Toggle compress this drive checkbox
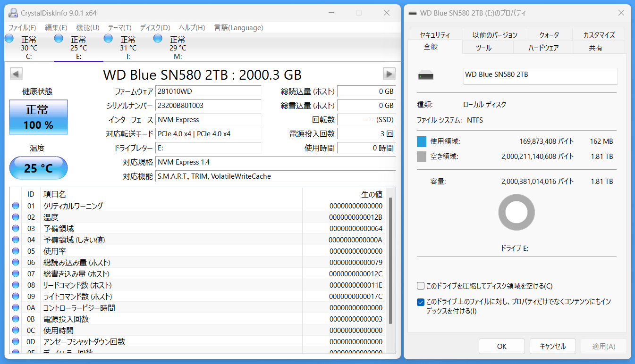 [421, 286]
